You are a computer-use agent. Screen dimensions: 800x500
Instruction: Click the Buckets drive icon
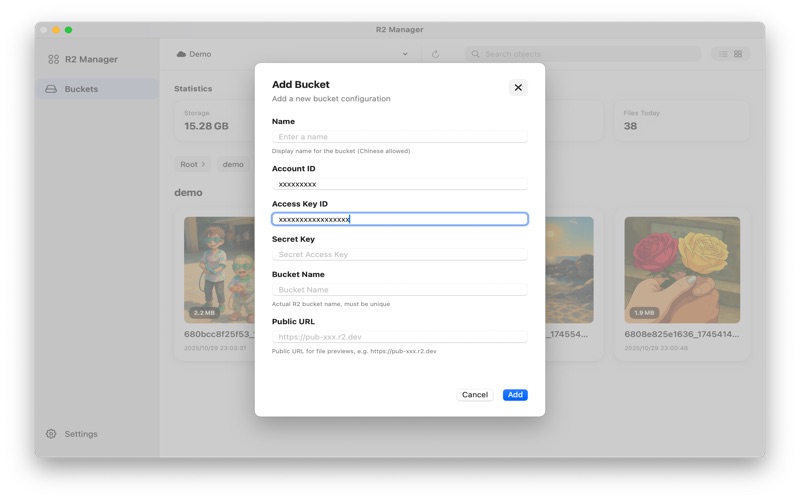pos(51,89)
